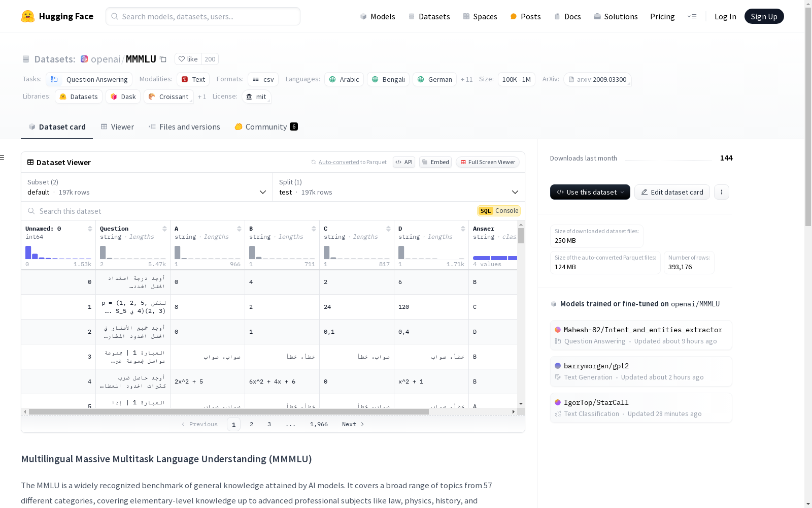Copy the dataset name with the copy icon
Viewport: 812px width, 508px height.
point(163,59)
